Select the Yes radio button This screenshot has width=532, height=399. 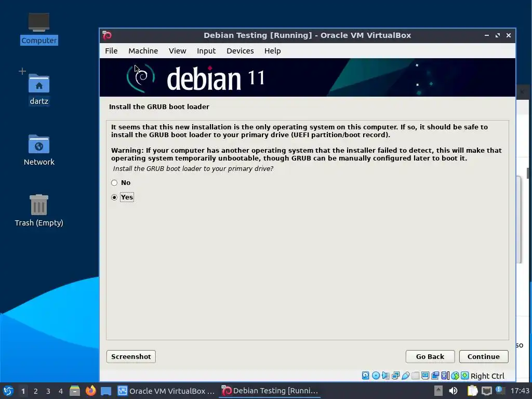coord(114,197)
